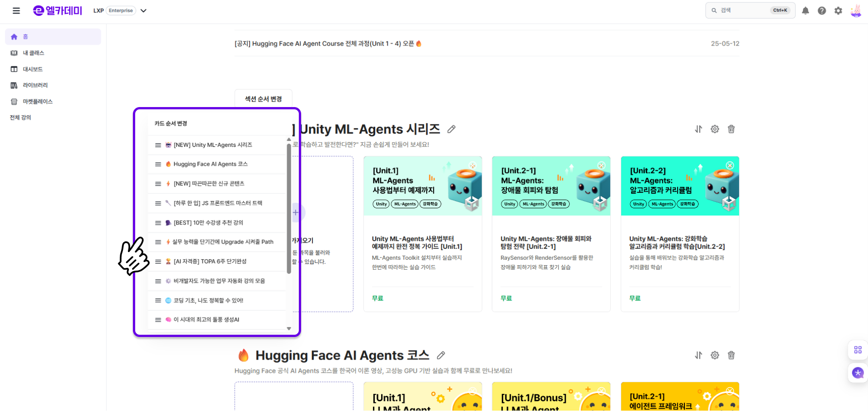868x412 pixels.
Task: Select 코딩 기초, 나도 정복할 수 있어! list text
Action: click(x=208, y=300)
